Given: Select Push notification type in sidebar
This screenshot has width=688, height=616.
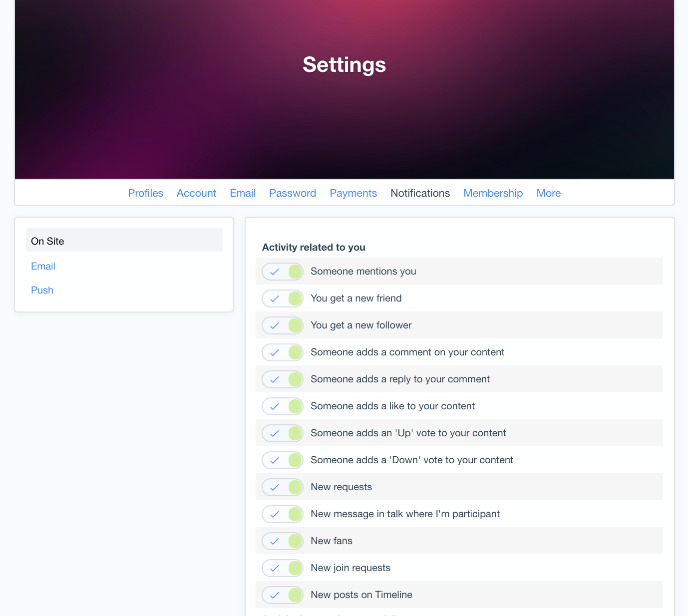Looking at the screenshot, I should [x=42, y=290].
